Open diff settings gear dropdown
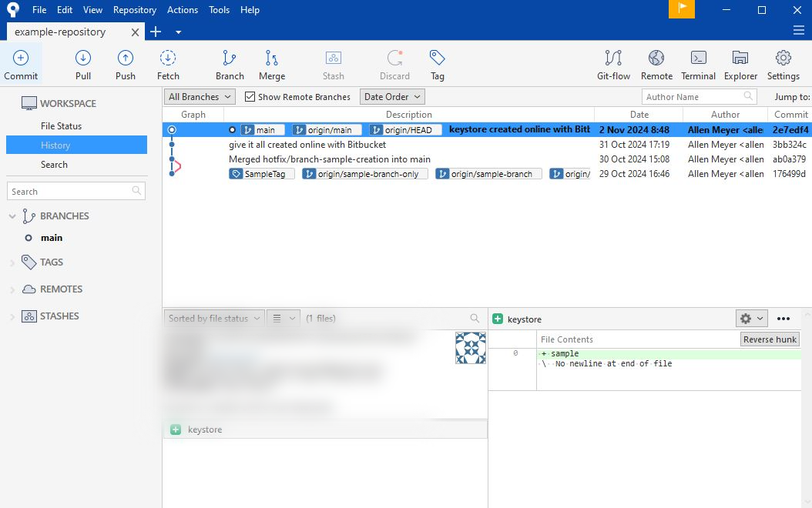The height and width of the screenshot is (508, 812). click(x=750, y=319)
